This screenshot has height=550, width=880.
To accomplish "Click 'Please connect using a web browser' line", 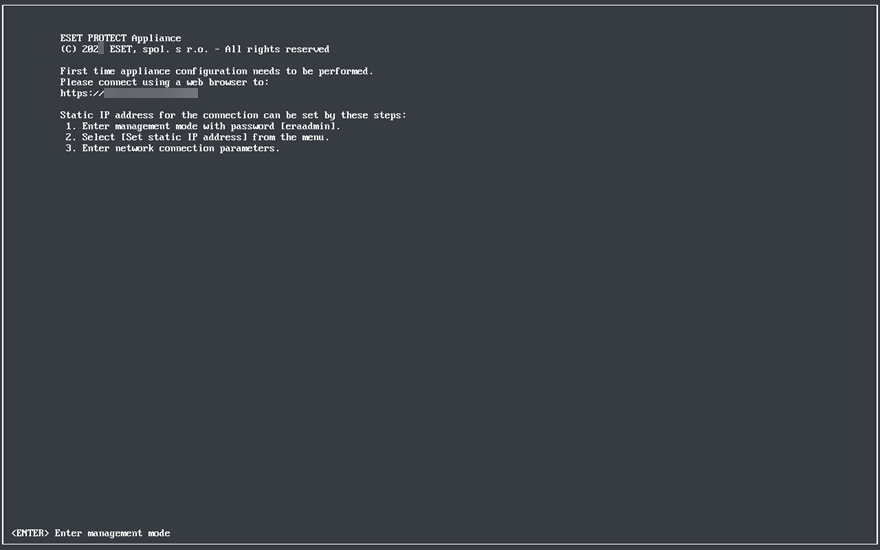I will 164,82.
